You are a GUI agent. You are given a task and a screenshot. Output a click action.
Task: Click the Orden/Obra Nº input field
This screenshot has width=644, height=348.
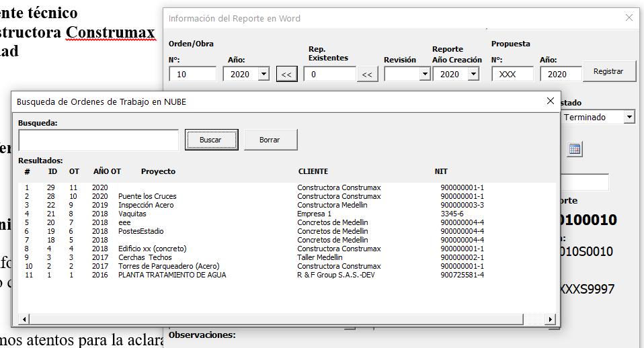[192, 75]
